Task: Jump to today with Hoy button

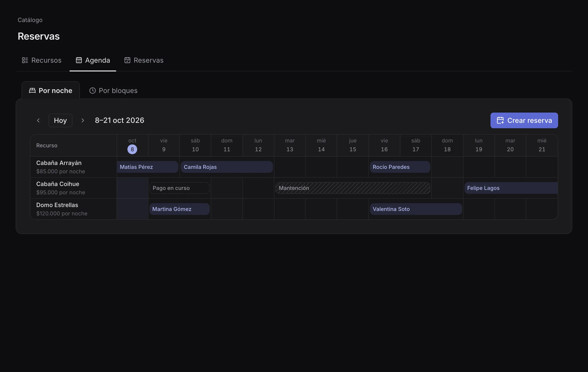Action: [x=60, y=120]
